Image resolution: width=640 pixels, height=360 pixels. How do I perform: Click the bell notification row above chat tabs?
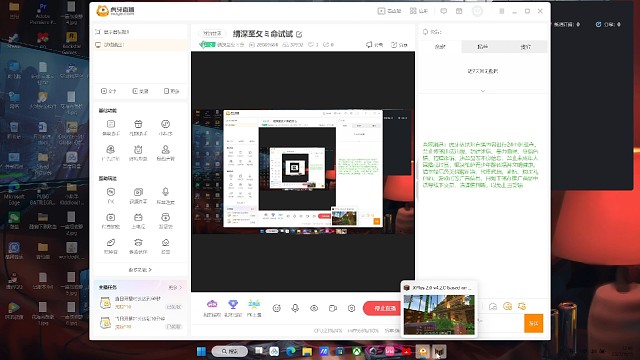[x=483, y=32]
